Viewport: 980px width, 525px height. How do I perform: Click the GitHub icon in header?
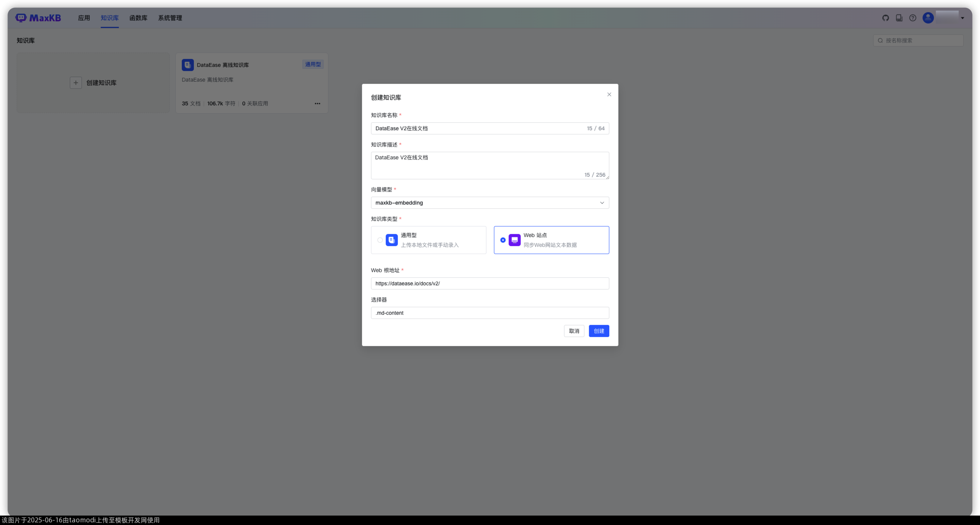coord(885,18)
